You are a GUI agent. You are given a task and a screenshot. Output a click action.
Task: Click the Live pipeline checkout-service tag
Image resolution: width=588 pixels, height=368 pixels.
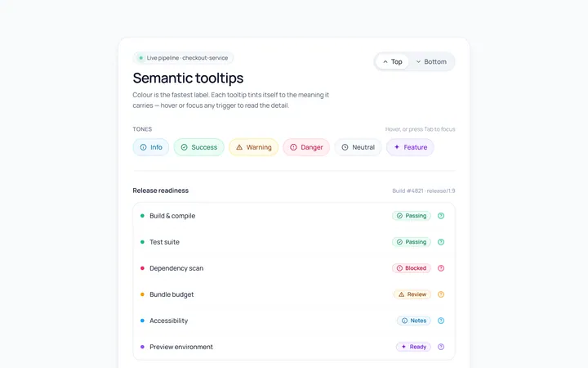click(184, 58)
